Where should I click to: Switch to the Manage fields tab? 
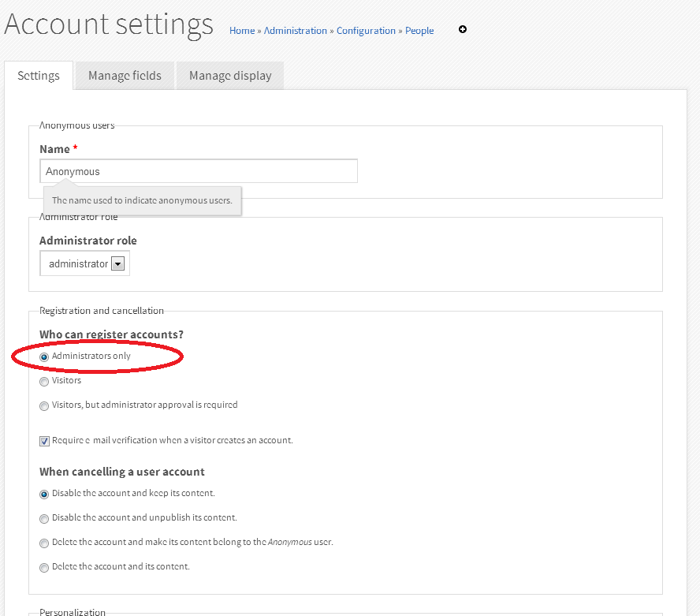click(125, 76)
